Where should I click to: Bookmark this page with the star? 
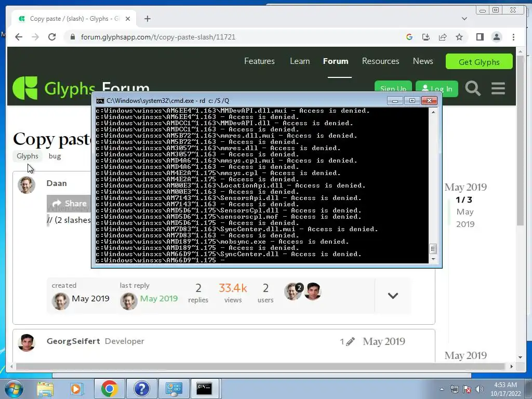point(459,37)
